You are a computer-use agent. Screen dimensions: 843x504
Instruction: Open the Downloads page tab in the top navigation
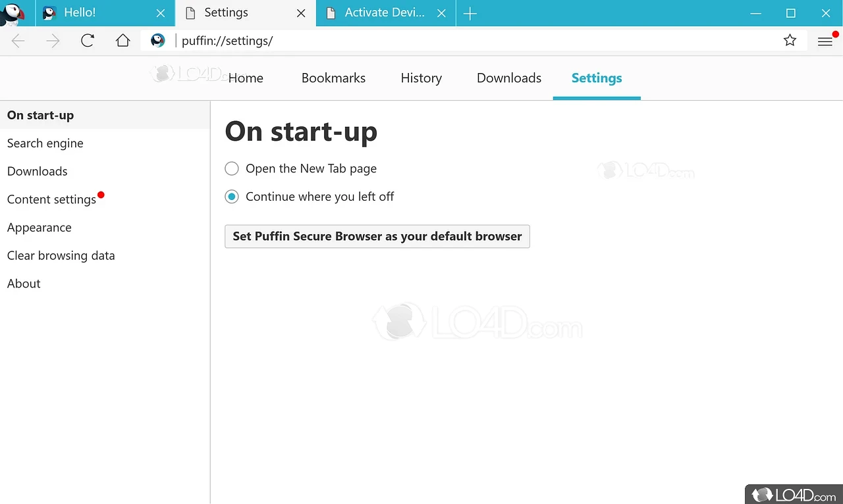[x=509, y=78]
